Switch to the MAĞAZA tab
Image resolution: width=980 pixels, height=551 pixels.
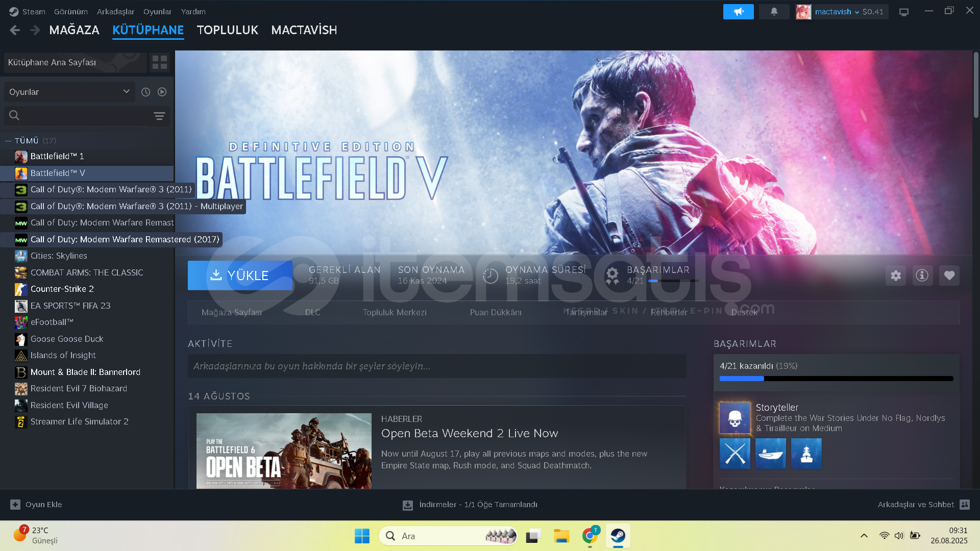pyautogui.click(x=75, y=30)
